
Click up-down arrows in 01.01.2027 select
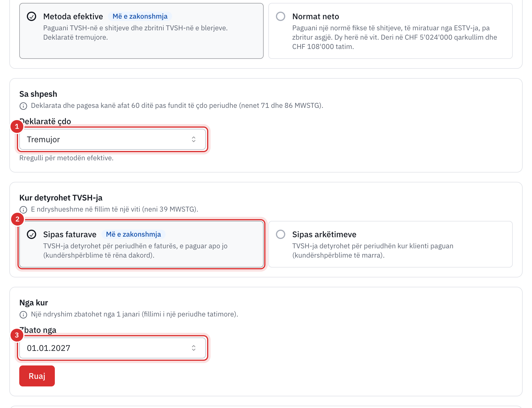pyautogui.click(x=194, y=348)
